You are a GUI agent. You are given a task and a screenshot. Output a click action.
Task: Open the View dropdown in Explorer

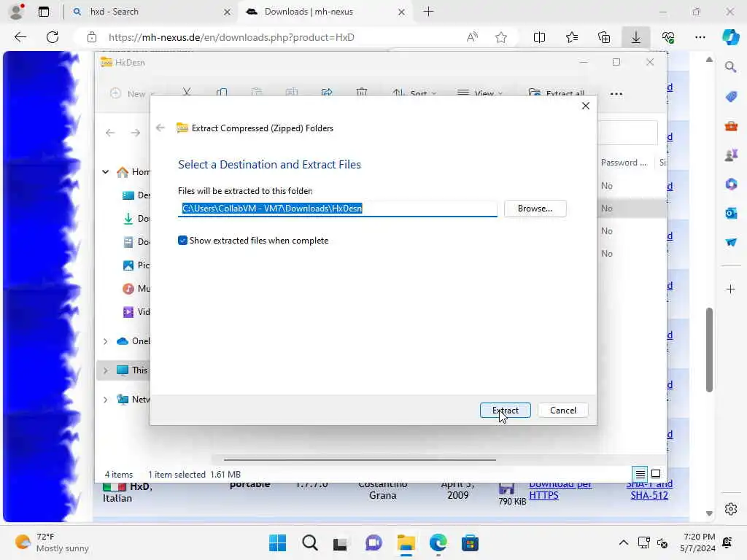pyautogui.click(x=479, y=93)
